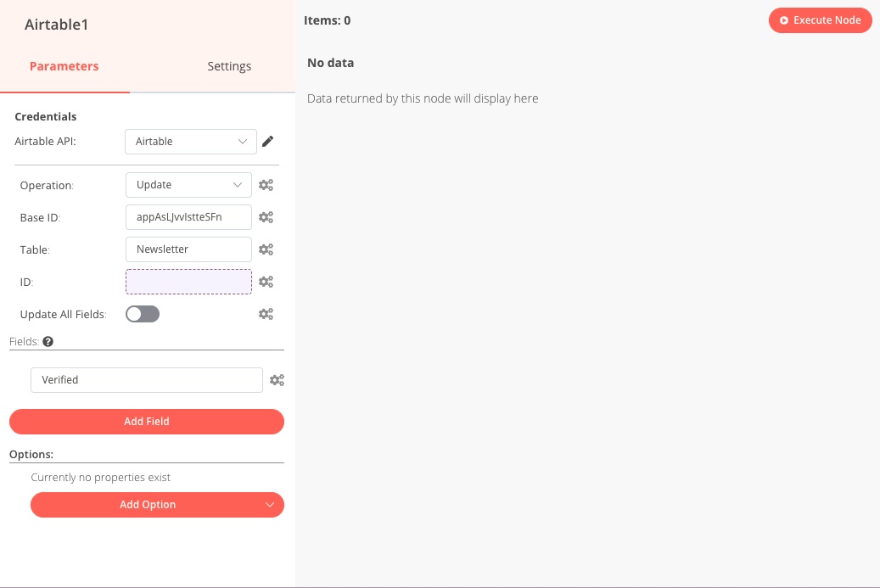Viewport: 880px width, 588px height.
Task: Select the Parameters tab
Action: click(x=64, y=66)
